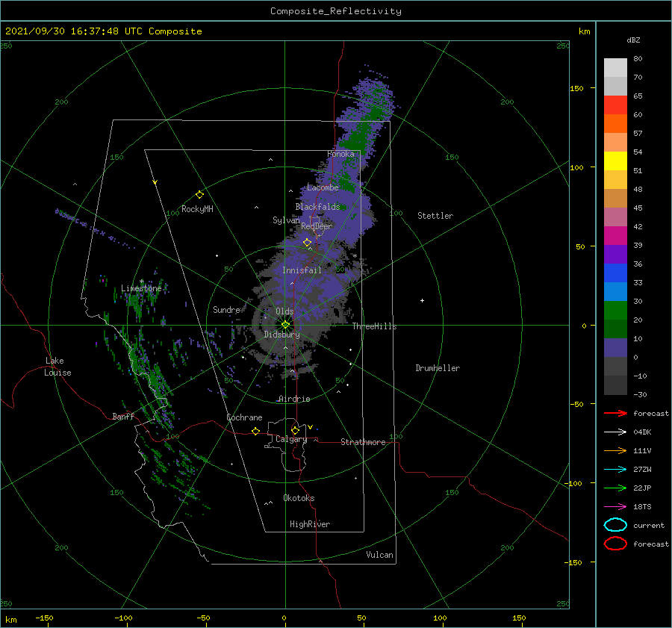Image resolution: width=672 pixels, height=628 pixels.
Task: Click the Okotoks town label
Action: [x=299, y=498]
